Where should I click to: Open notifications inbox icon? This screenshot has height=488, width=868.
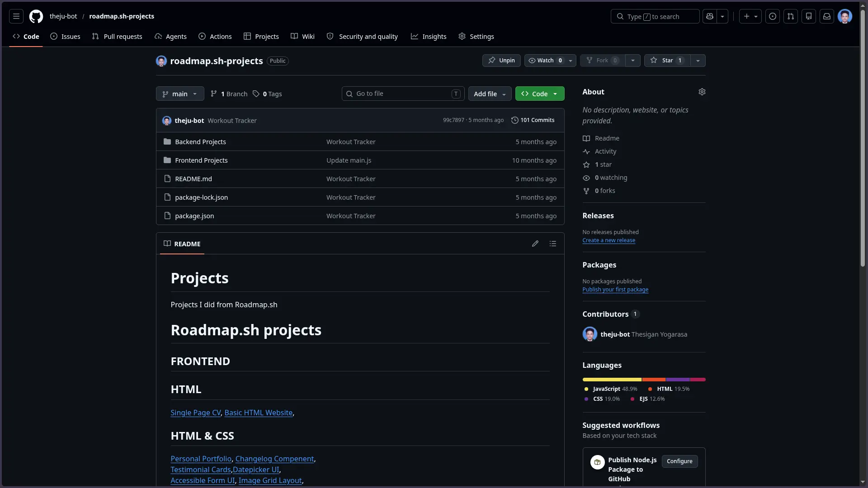coord(827,16)
